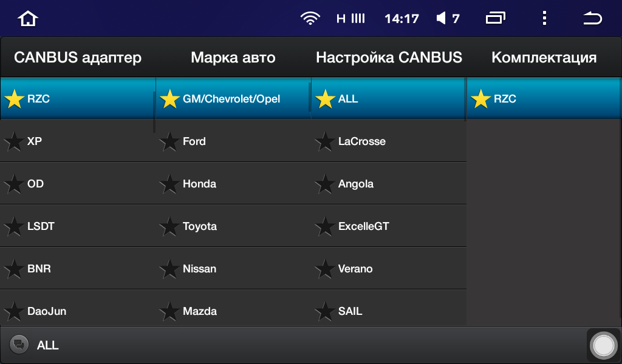Unstar the GM/Chevrolet/Opel entry
The image size is (622, 364).
[x=169, y=99]
